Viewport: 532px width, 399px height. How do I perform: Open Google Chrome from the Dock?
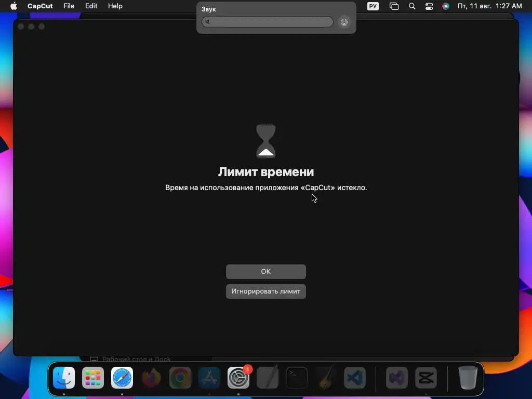coord(180,378)
